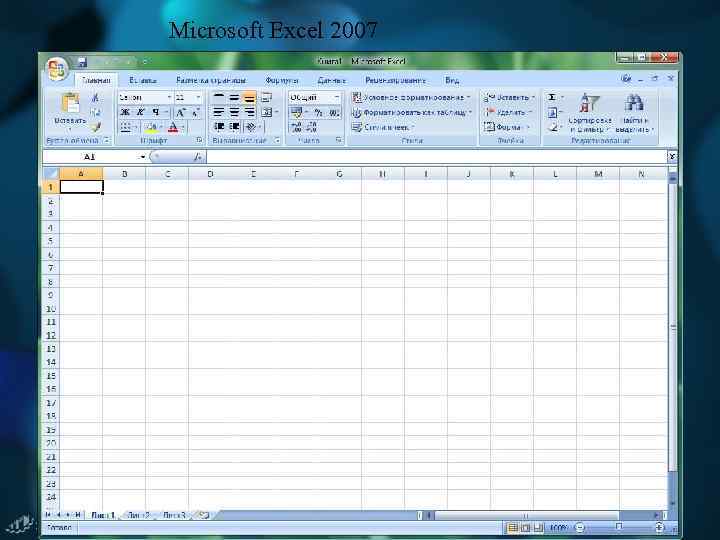The width and height of the screenshot is (720, 540).
Task: Activate the Format Painter brush
Action: pyautogui.click(x=96, y=127)
